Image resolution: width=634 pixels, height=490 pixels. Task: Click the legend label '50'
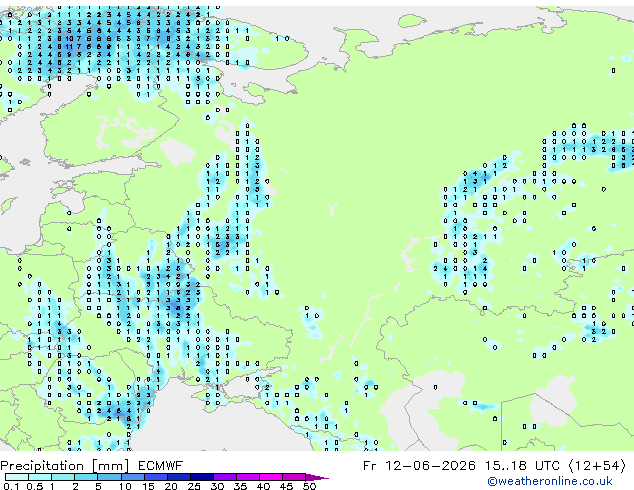pos(310,486)
